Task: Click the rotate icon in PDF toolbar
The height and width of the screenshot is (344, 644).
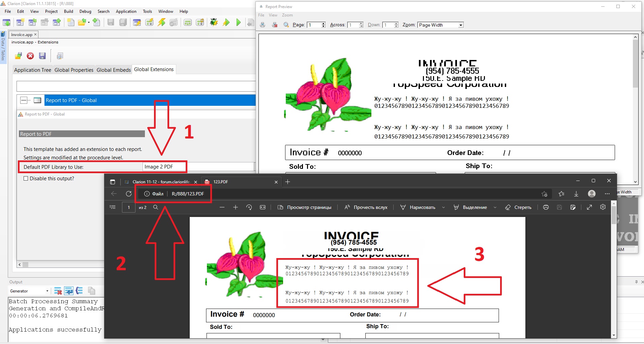Action: [249, 207]
